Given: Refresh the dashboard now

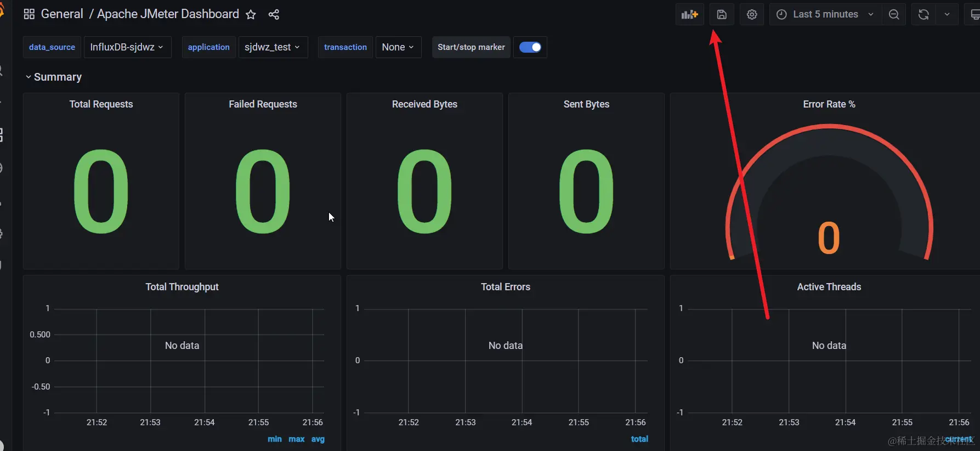Looking at the screenshot, I should 924,14.
